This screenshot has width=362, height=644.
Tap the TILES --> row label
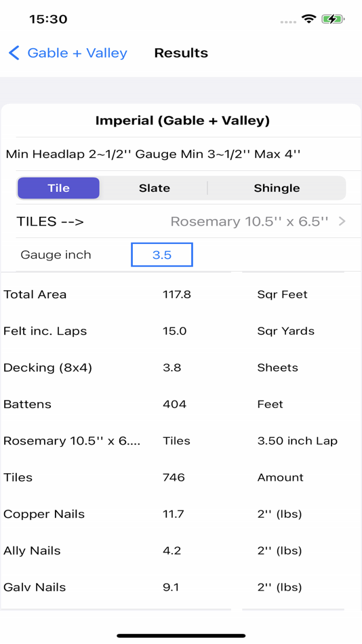tap(50, 222)
